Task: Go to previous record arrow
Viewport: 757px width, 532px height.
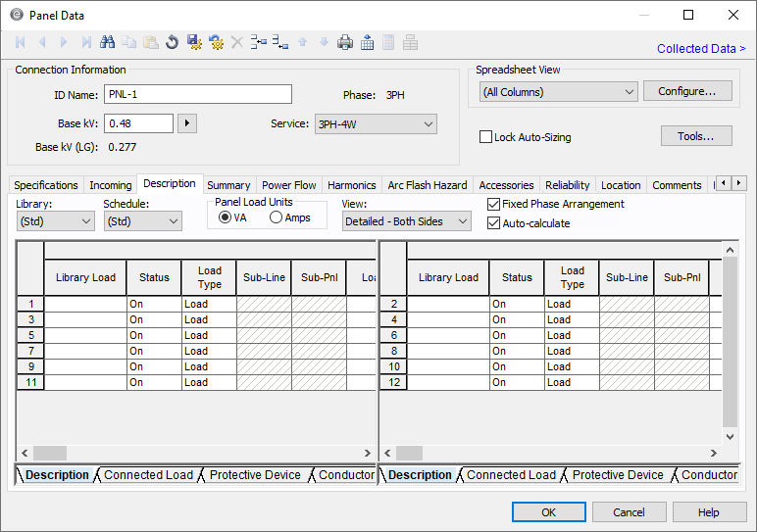Action: pos(42,42)
